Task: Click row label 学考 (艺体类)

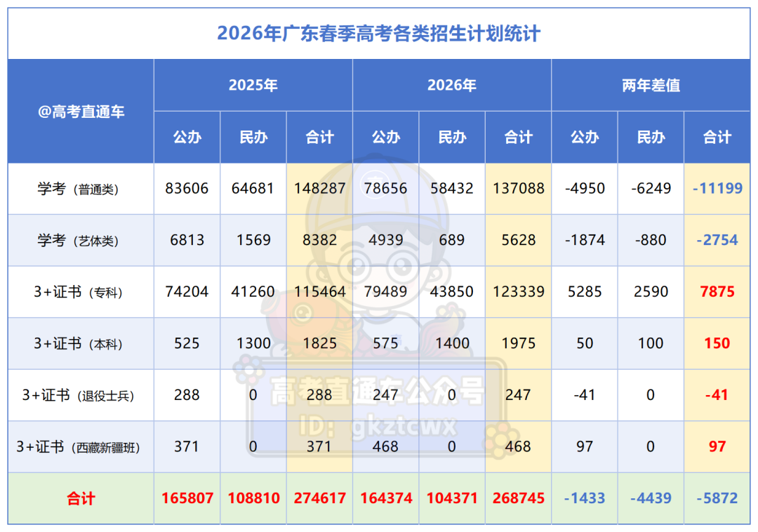Action: (x=78, y=240)
